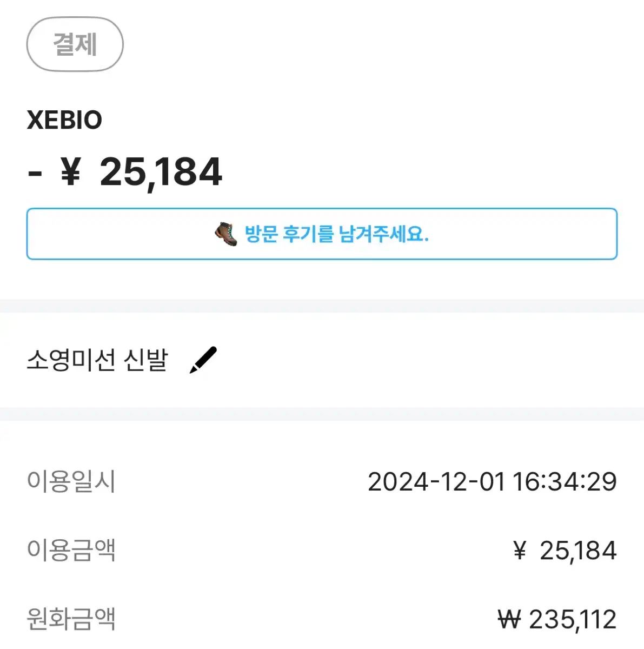Click the hiking boot emoji icon

pyautogui.click(x=226, y=235)
